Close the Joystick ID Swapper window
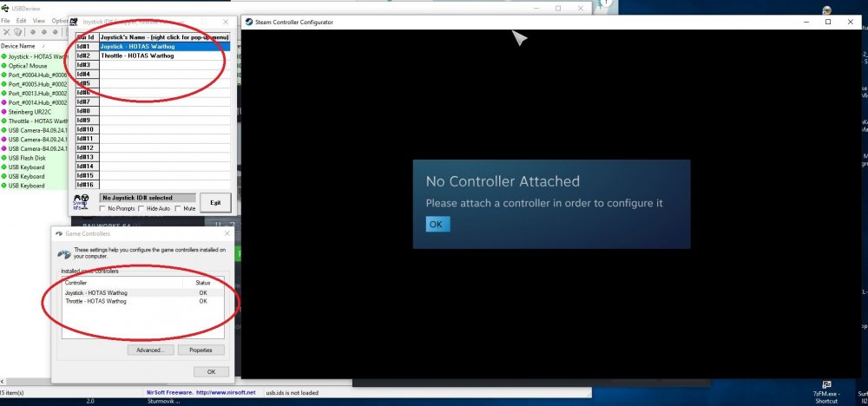 [x=226, y=23]
